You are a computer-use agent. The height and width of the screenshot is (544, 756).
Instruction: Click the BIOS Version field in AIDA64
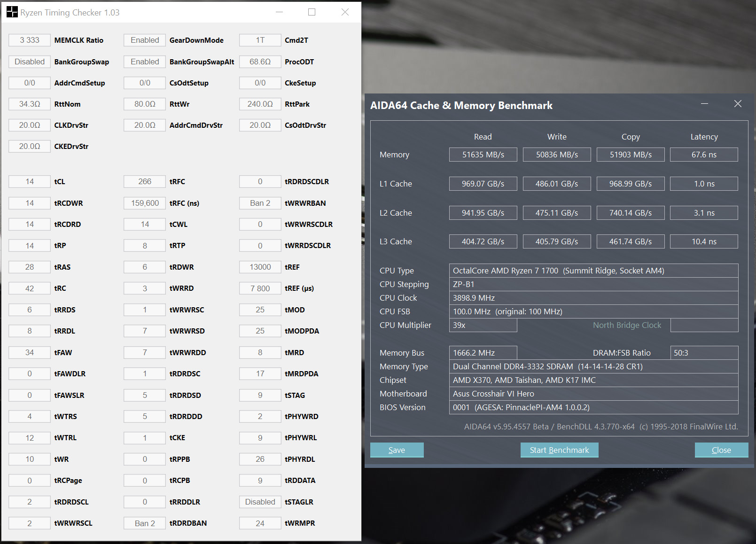click(593, 407)
